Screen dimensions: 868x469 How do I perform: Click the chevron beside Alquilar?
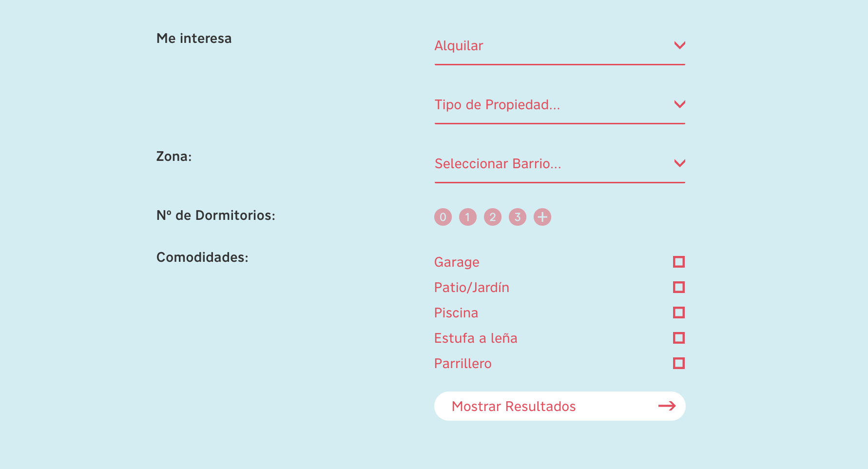point(679,45)
